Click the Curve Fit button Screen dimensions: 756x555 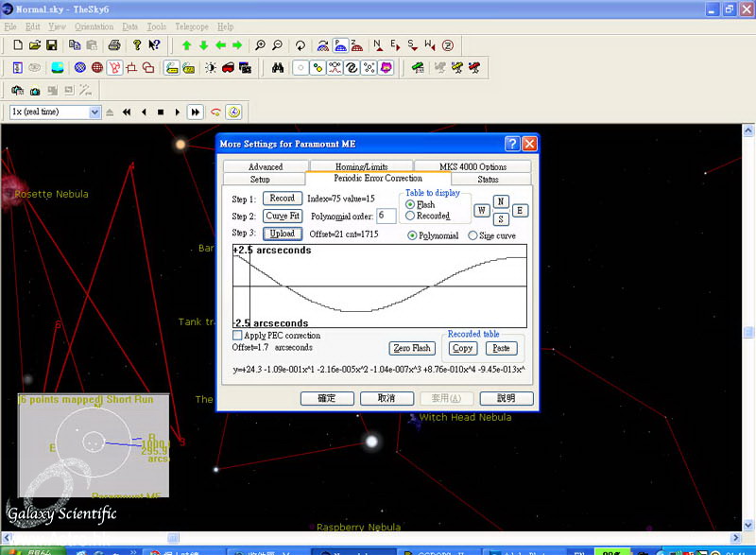(283, 216)
